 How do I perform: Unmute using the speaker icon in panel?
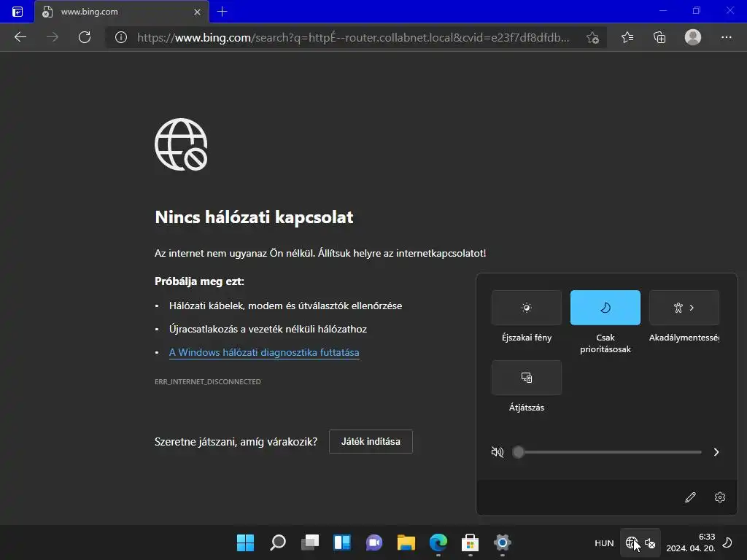point(497,452)
